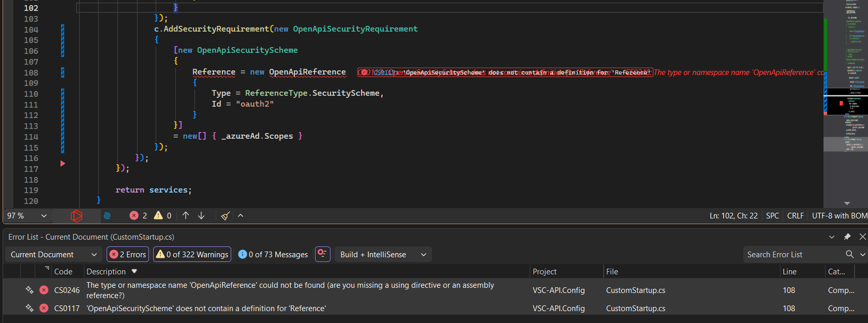
Task: Open search options dropdown beside magnifier
Action: point(862,255)
